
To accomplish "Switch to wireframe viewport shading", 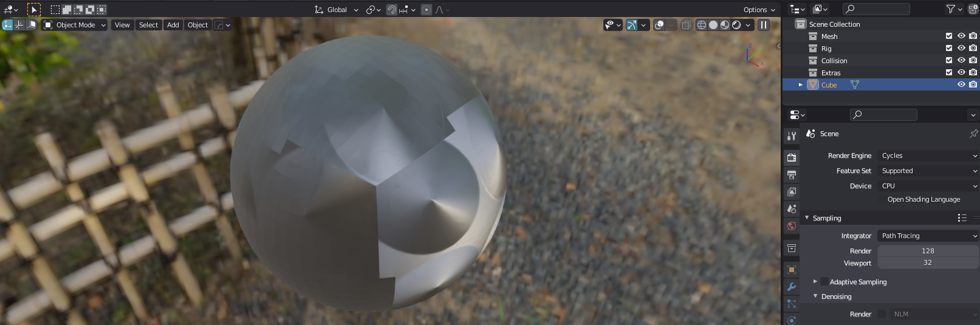I will [702, 25].
